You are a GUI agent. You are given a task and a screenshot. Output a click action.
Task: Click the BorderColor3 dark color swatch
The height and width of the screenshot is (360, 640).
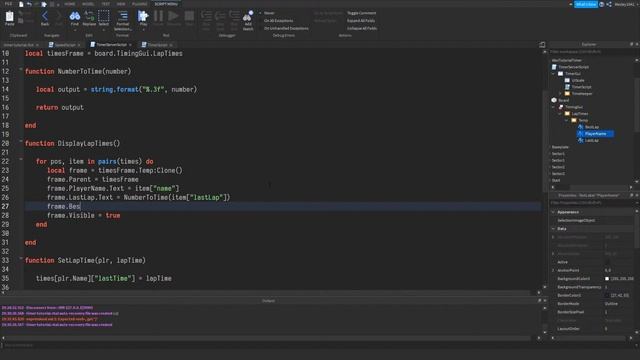click(x=607, y=295)
